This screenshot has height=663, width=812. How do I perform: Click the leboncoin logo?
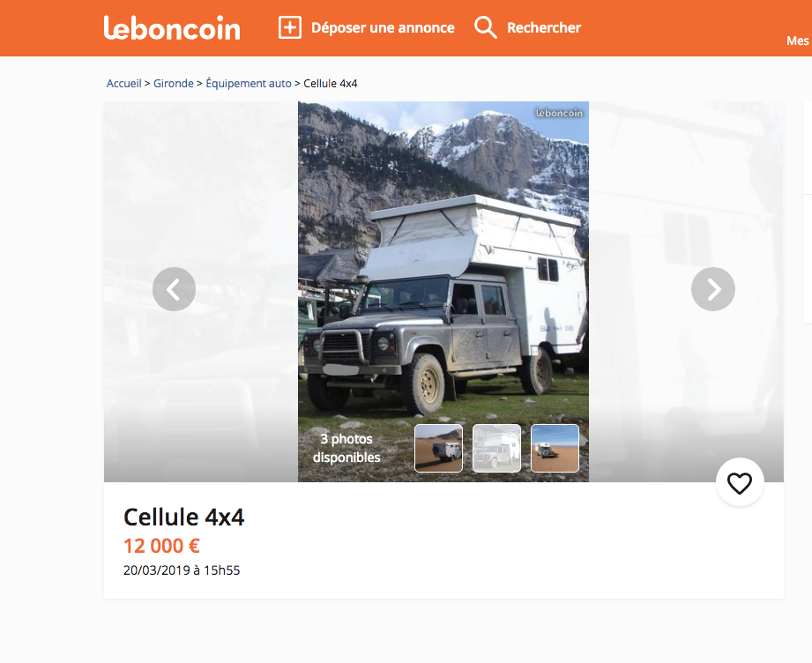pos(172,28)
